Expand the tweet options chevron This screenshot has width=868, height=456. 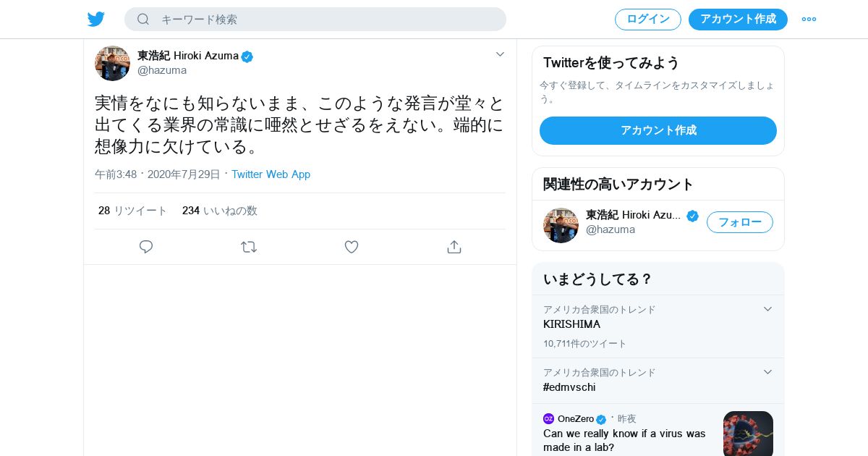click(500, 54)
